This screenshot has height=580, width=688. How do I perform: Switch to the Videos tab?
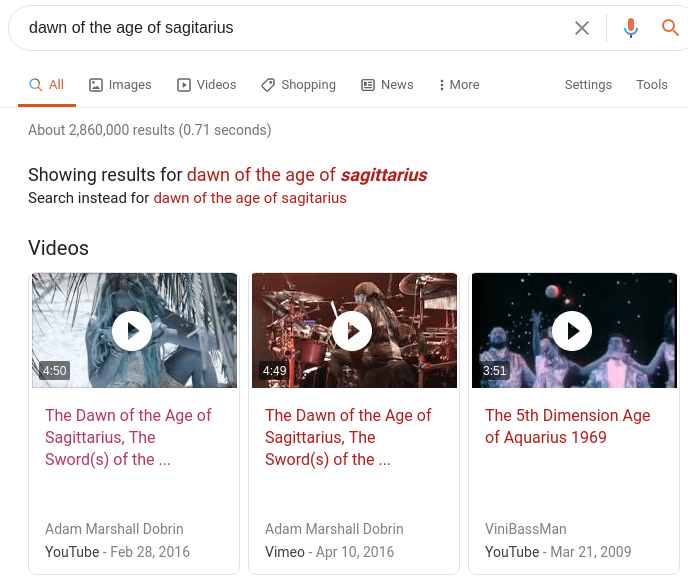click(207, 85)
